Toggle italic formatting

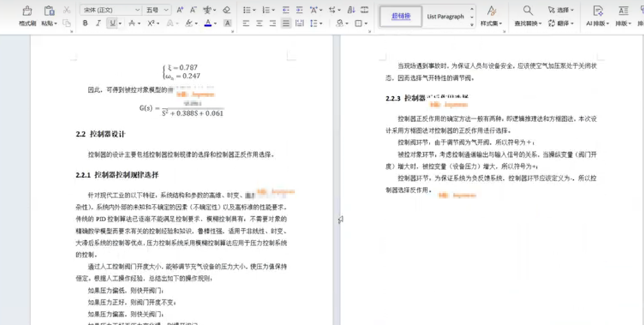[98, 23]
